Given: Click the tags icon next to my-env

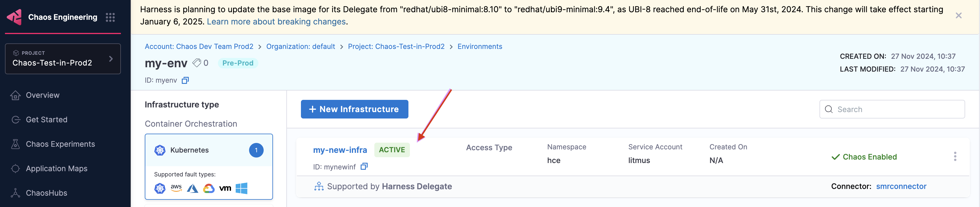Looking at the screenshot, I should [197, 63].
